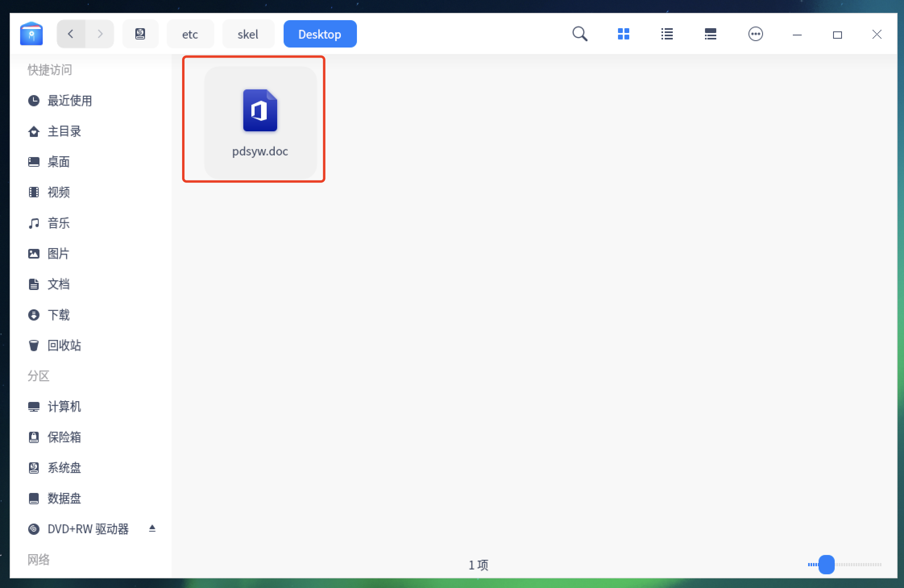Click the music note icon beside 音乐
Viewport: 904px width, 588px height.
tap(34, 223)
